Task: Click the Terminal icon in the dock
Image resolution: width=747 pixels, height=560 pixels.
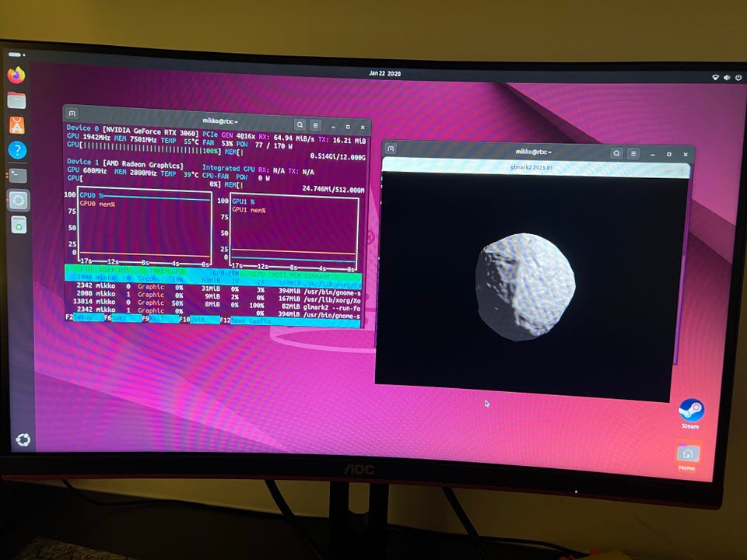Action: click(x=18, y=175)
